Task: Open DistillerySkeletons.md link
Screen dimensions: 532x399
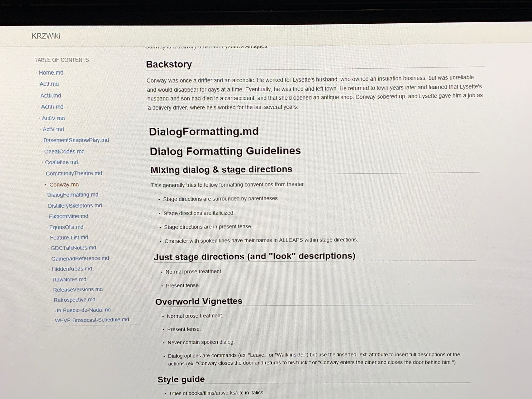Action: pyautogui.click(x=75, y=206)
